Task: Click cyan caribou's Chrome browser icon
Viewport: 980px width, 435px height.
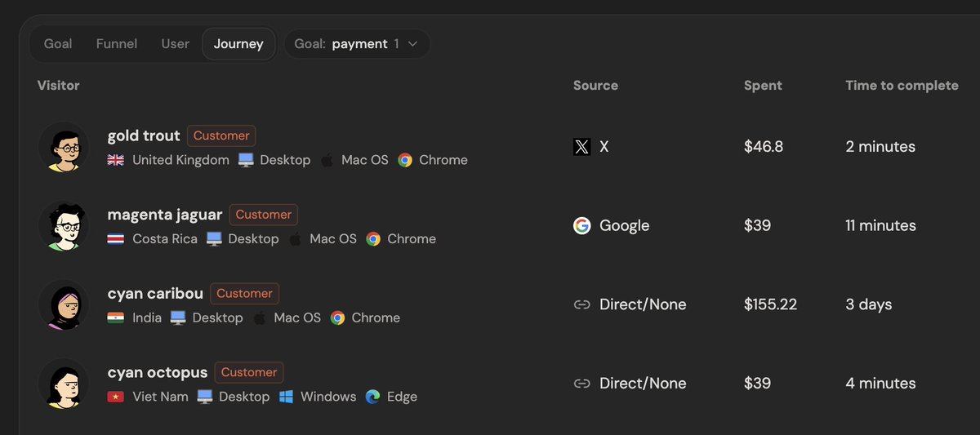Action: click(x=337, y=317)
